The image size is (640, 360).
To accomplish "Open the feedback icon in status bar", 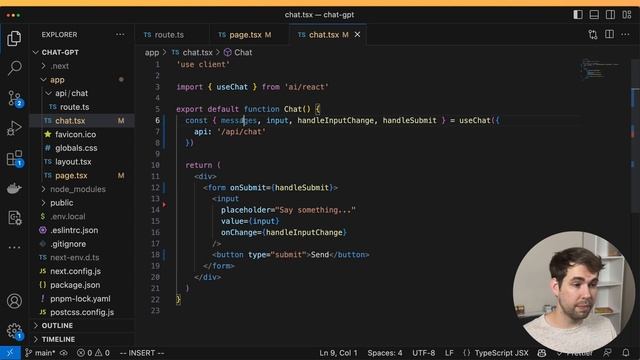I will [607, 353].
